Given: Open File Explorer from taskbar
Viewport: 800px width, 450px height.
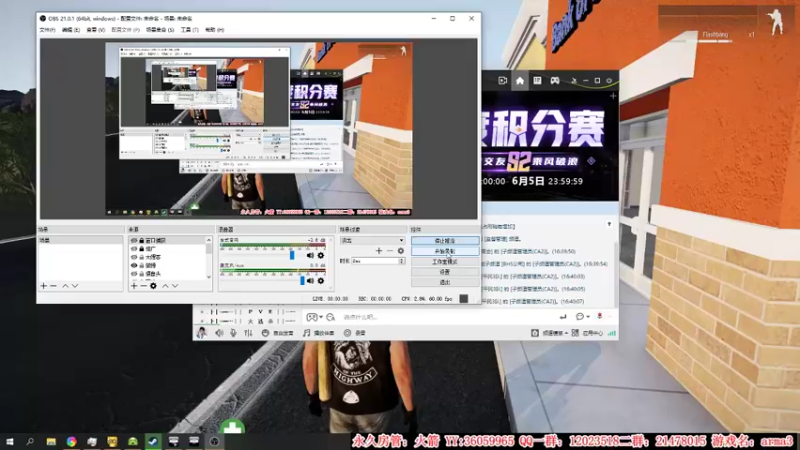Looking at the screenshot, I should (51, 441).
